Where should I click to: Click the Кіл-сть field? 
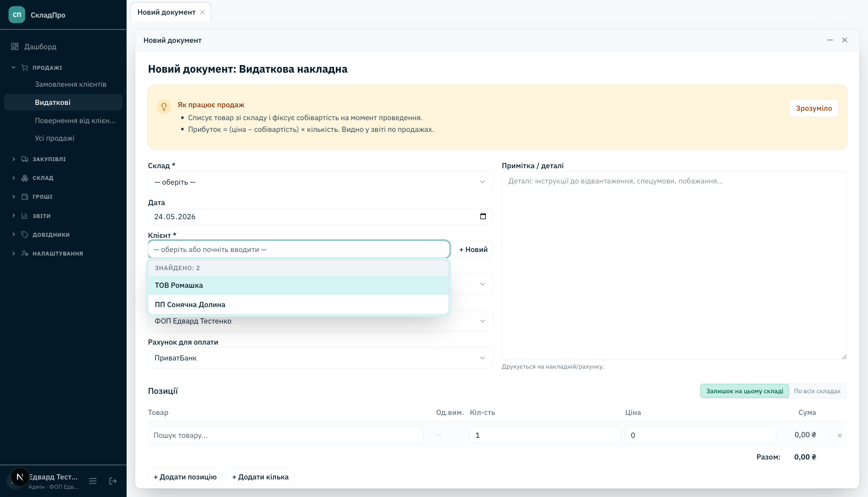(545, 435)
